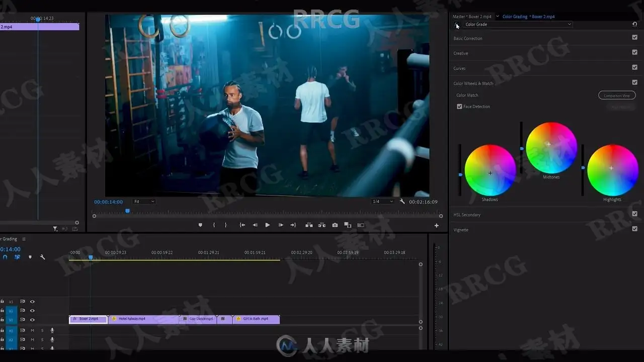Click the Export Frame camera icon

point(335,225)
